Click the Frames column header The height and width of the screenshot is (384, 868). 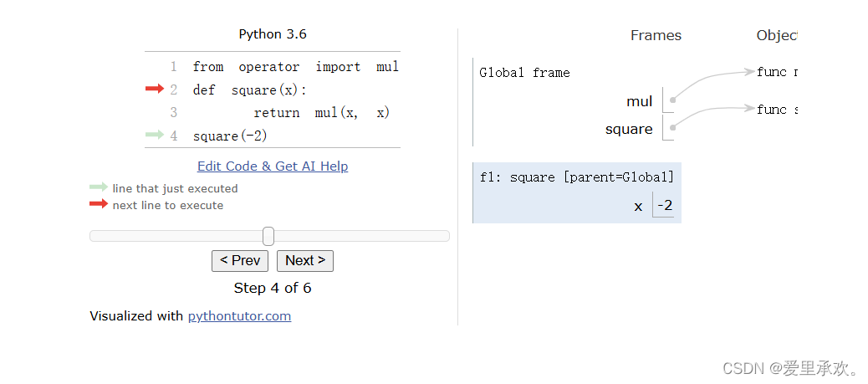point(656,35)
